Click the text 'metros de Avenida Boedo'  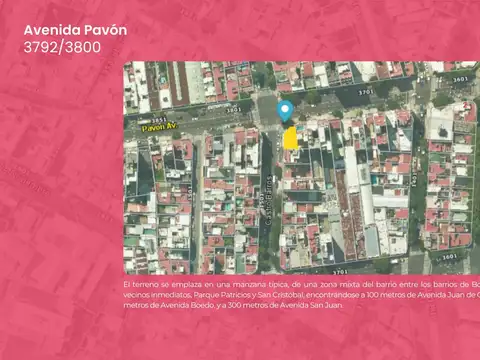(x=168, y=305)
